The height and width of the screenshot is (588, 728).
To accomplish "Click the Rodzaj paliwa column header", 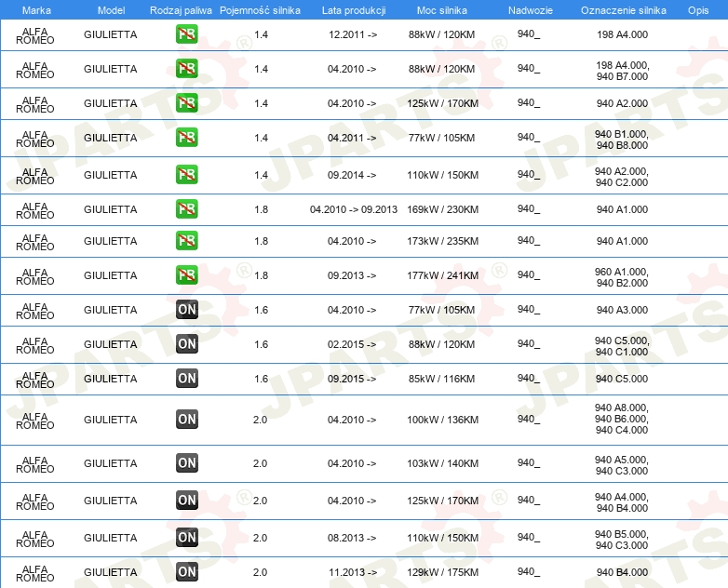I will 182,10.
